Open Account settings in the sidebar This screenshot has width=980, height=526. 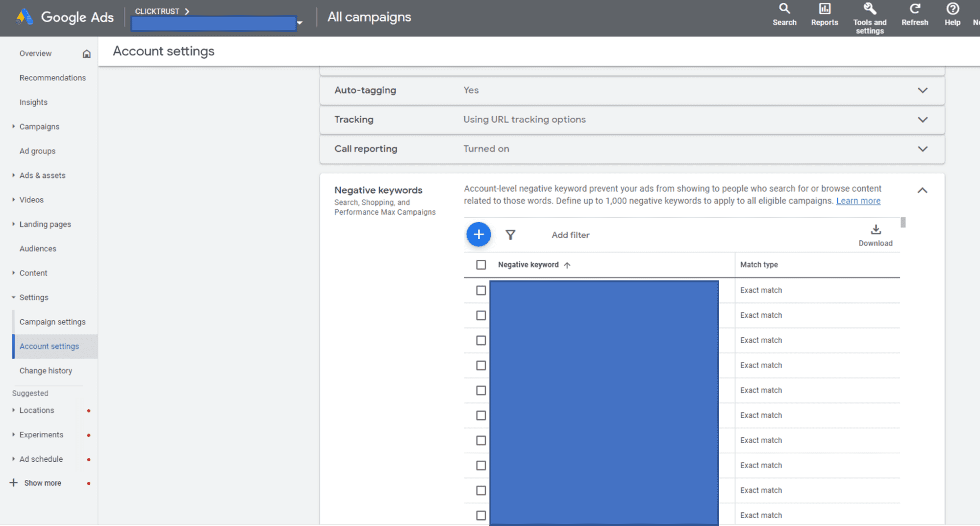coord(49,347)
